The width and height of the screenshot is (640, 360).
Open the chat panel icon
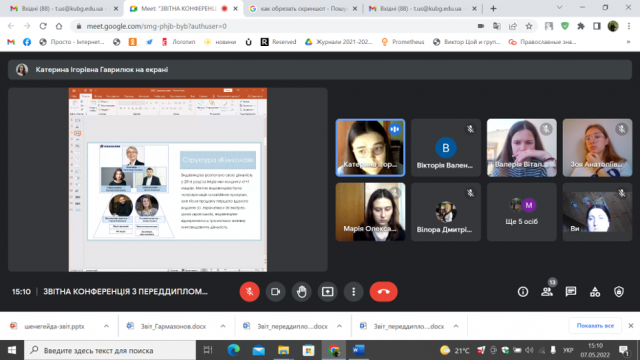pos(571,291)
